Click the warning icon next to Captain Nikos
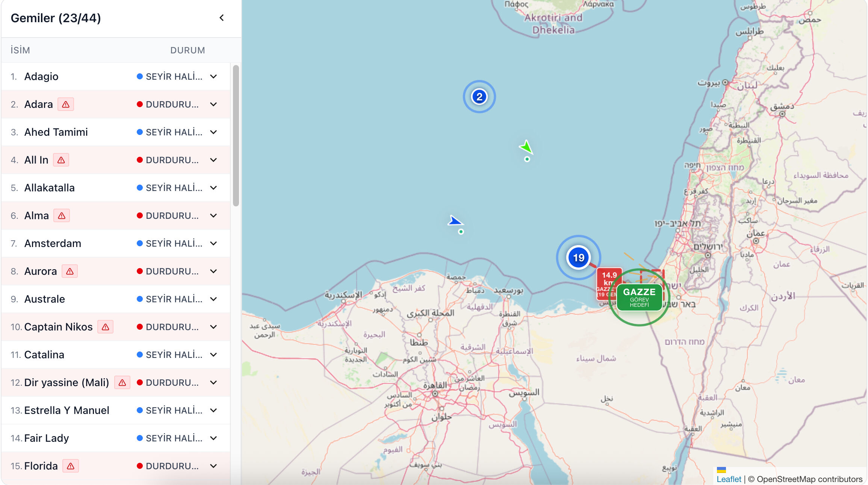 106,327
